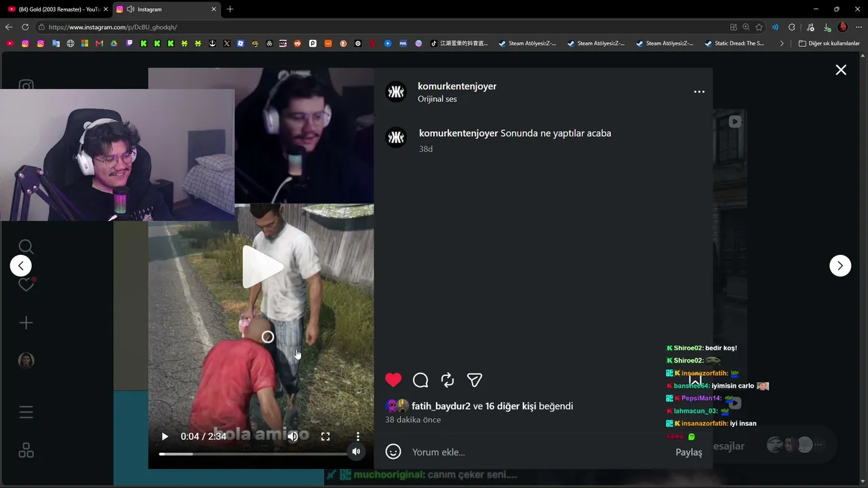The width and height of the screenshot is (868, 488).
Task: Click the 38 dakika önce timestamp
Action: coord(413,420)
